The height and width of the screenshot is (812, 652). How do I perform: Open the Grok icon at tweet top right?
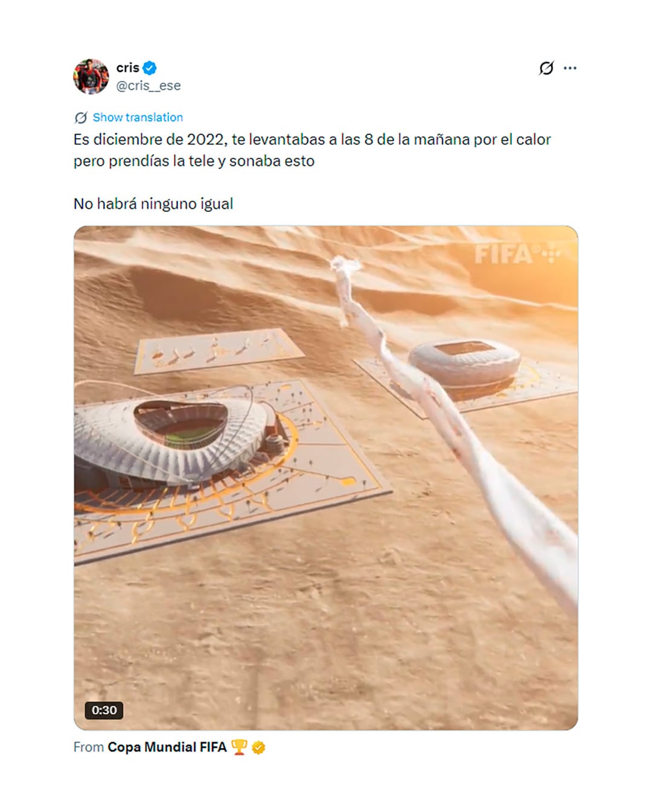coord(546,68)
